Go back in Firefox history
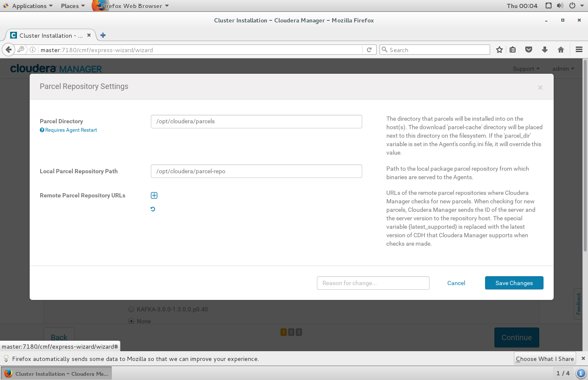Image resolution: width=588 pixels, height=380 pixels. 8,50
